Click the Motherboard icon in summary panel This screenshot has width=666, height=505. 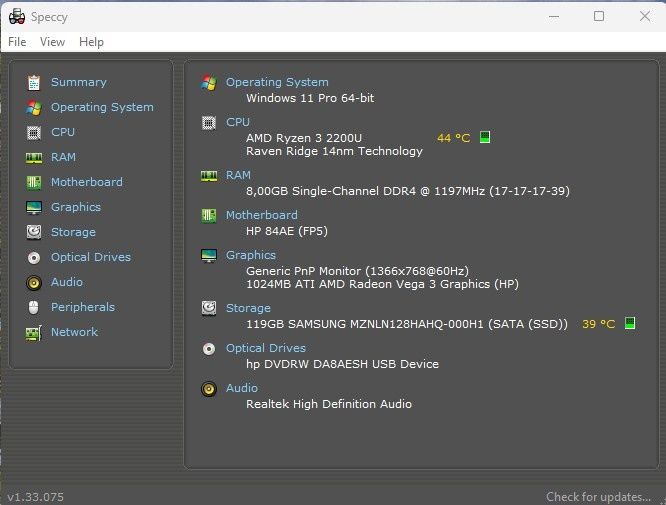coord(209,216)
